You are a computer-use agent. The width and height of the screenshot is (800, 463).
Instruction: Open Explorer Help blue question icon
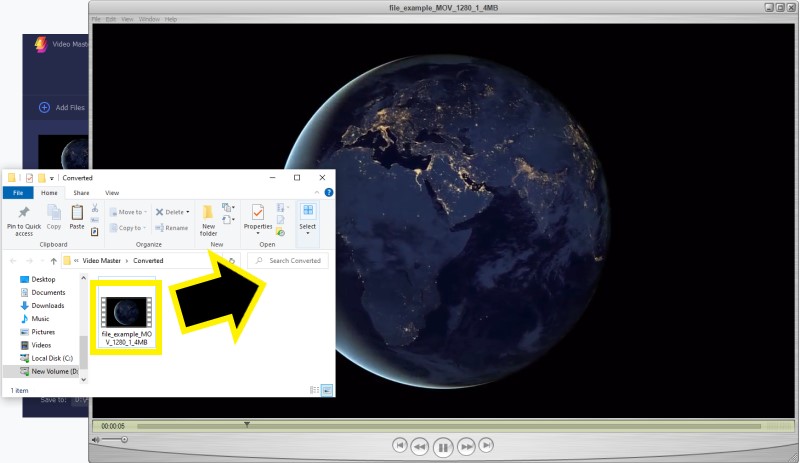[329, 192]
